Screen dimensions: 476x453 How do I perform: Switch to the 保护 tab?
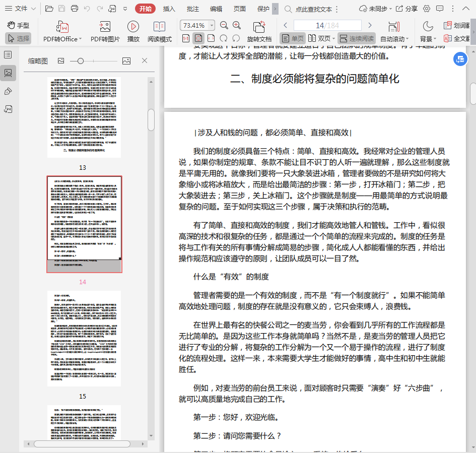click(263, 9)
